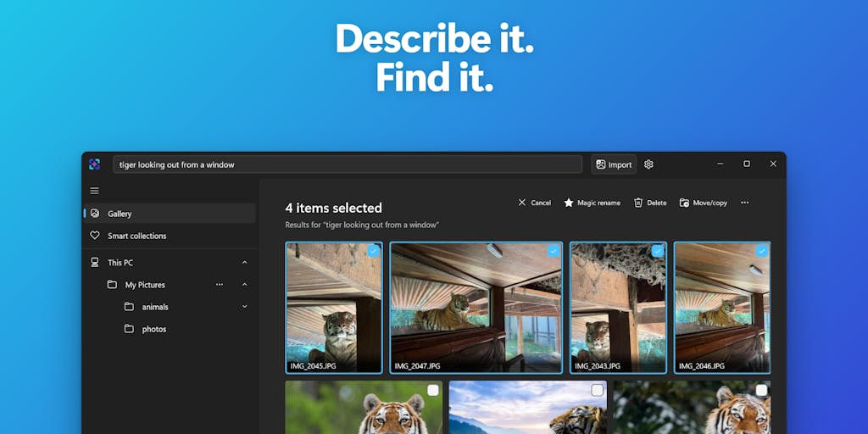This screenshot has width=868, height=434.
Task: Open Move/copy for selected photos
Action: 703,203
